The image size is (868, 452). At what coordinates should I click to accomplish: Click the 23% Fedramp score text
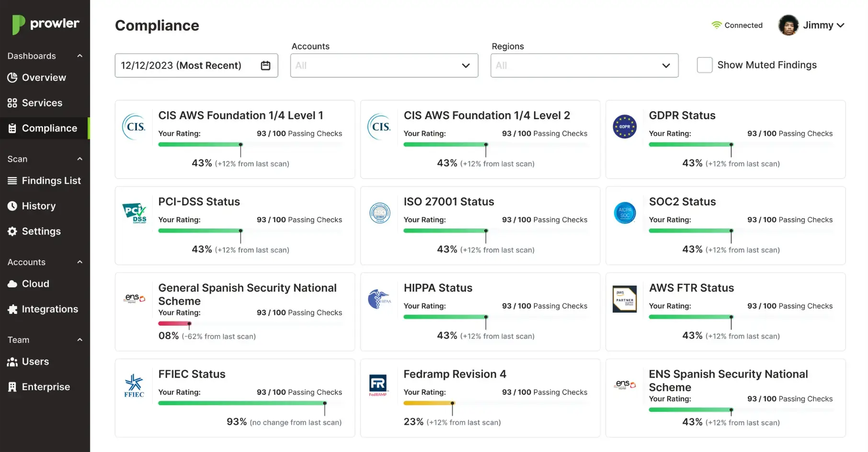click(413, 422)
